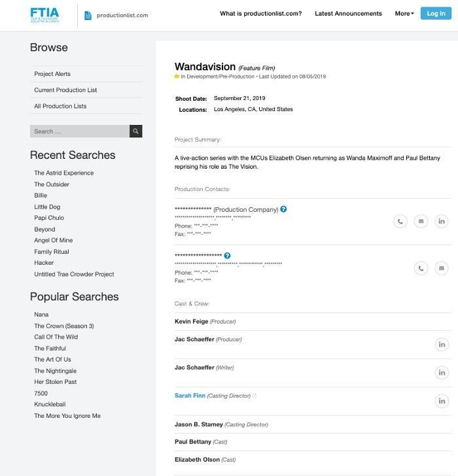Open LinkedIn icon for Production Company contact
Image resolution: width=458 pixels, height=476 pixels.
tap(442, 221)
